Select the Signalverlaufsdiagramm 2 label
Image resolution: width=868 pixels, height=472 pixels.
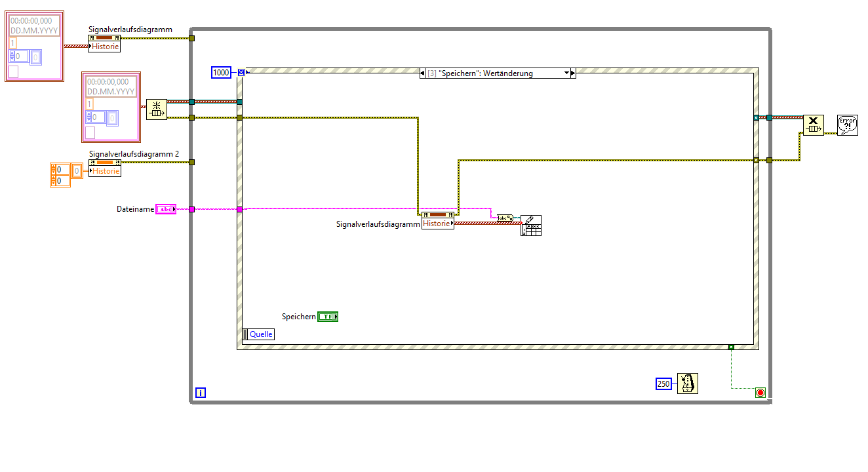point(134,154)
